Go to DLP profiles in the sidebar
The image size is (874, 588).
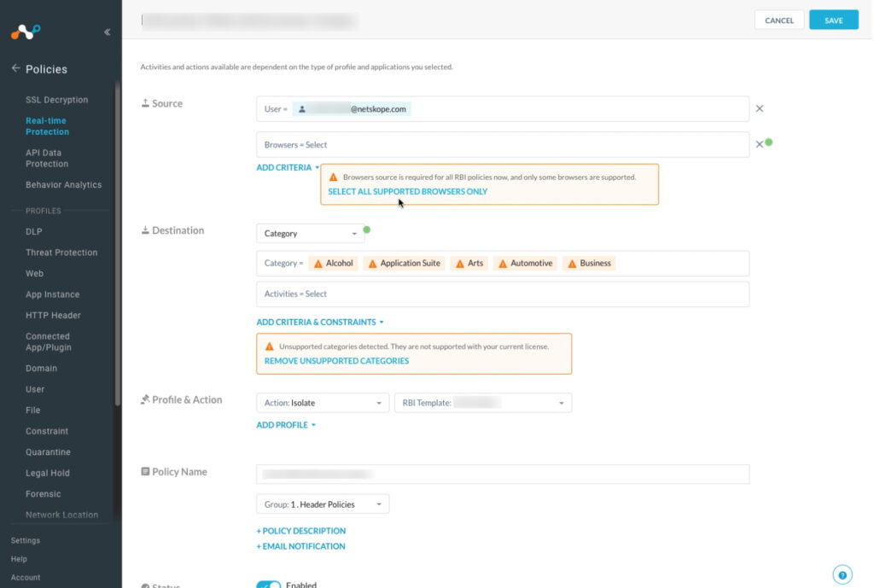(x=34, y=231)
